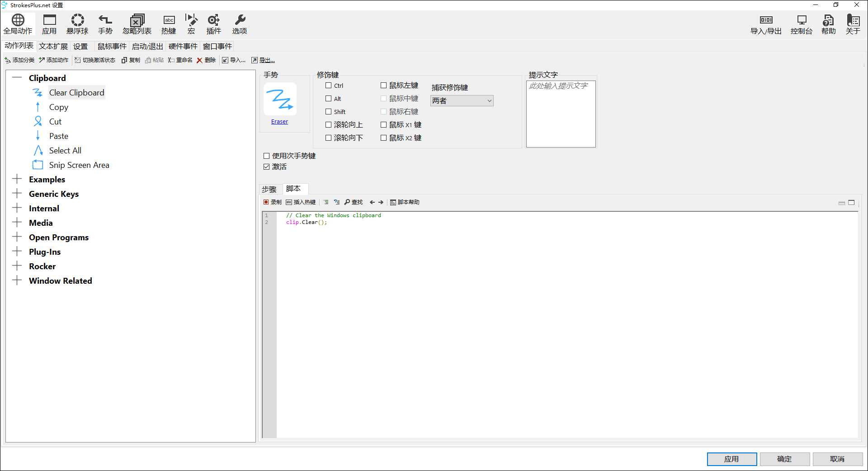The image size is (868, 471).
Task: Switch to the 步骤 steps tab
Action: click(x=269, y=189)
